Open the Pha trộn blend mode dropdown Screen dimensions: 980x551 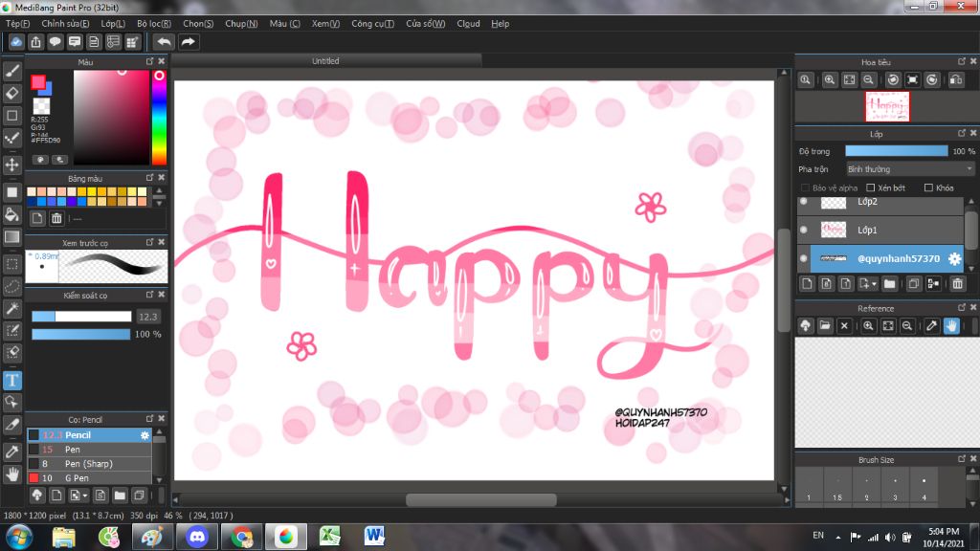(910, 169)
